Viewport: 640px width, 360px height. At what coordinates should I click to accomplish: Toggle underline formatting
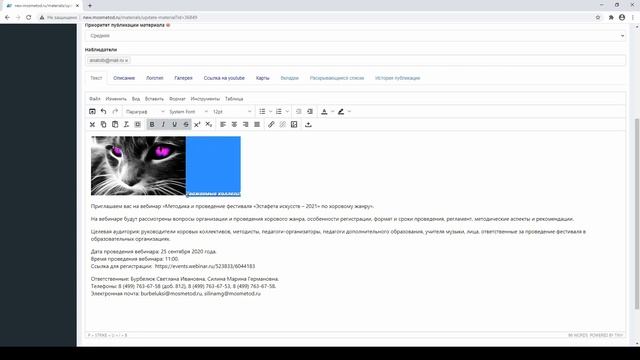pyautogui.click(x=175, y=124)
